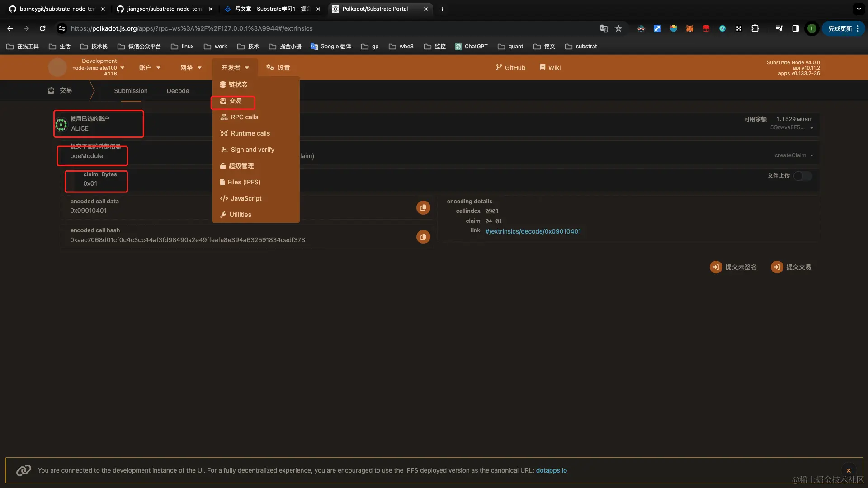Screen dimensions: 868x488
Task: Copy the encoded call data
Action: 423,208
